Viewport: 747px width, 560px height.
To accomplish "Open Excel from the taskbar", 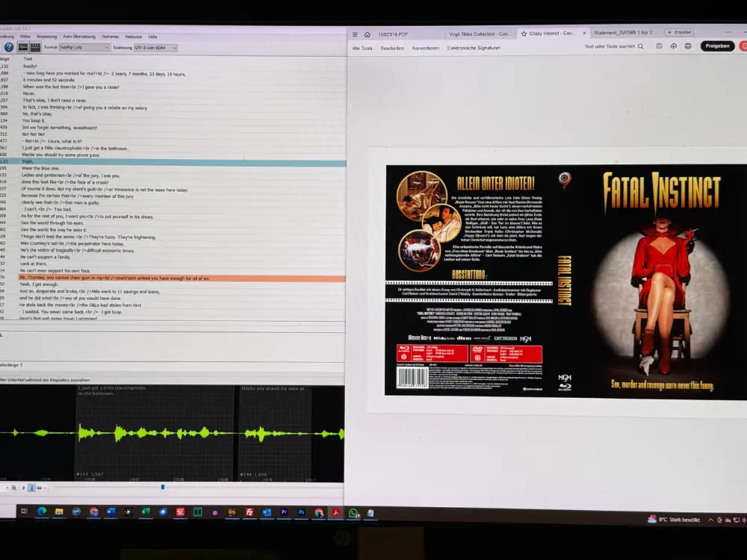I will (x=146, y=511).
